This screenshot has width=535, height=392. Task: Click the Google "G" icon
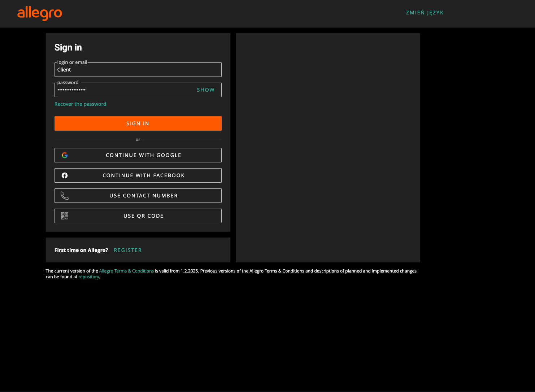pos(65,155)
